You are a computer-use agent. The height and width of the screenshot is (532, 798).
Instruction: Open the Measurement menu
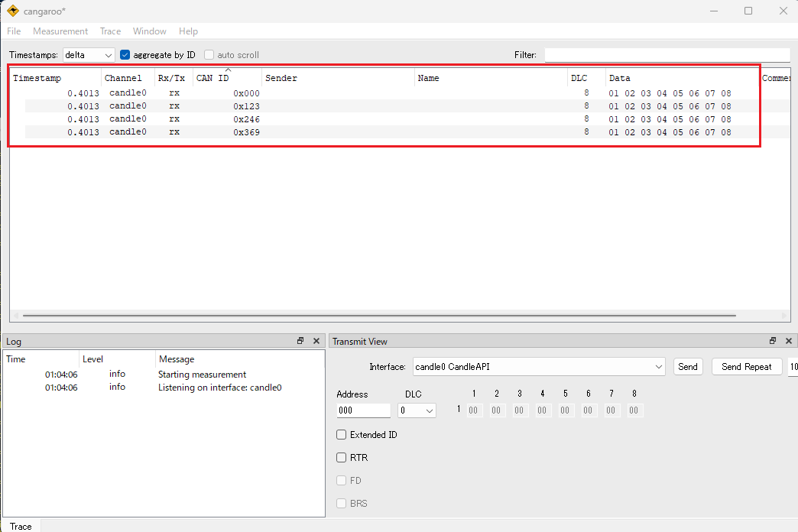60,31
